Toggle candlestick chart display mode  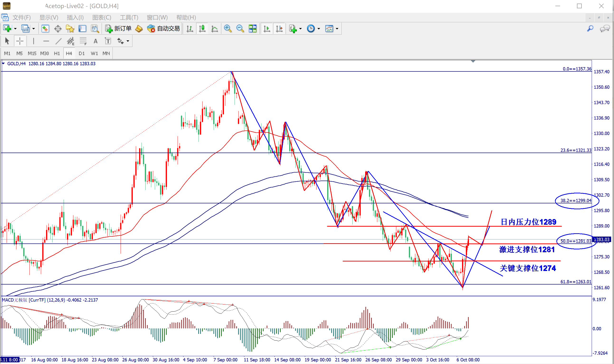coord(202,29)
